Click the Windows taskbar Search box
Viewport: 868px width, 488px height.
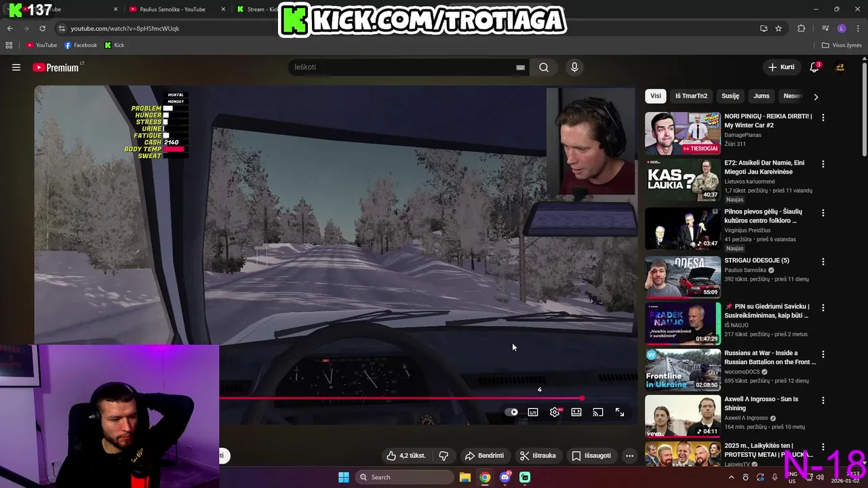tap(405, 477)
